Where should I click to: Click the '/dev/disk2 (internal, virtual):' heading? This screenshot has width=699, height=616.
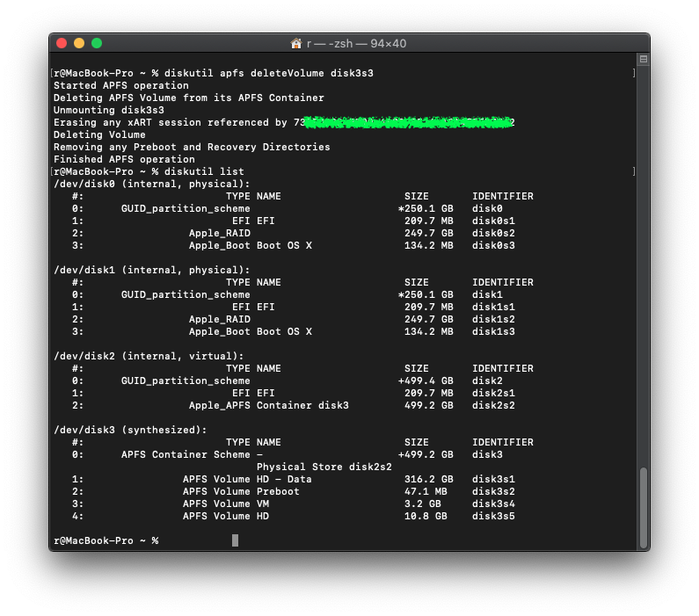(x=149, y=357)
